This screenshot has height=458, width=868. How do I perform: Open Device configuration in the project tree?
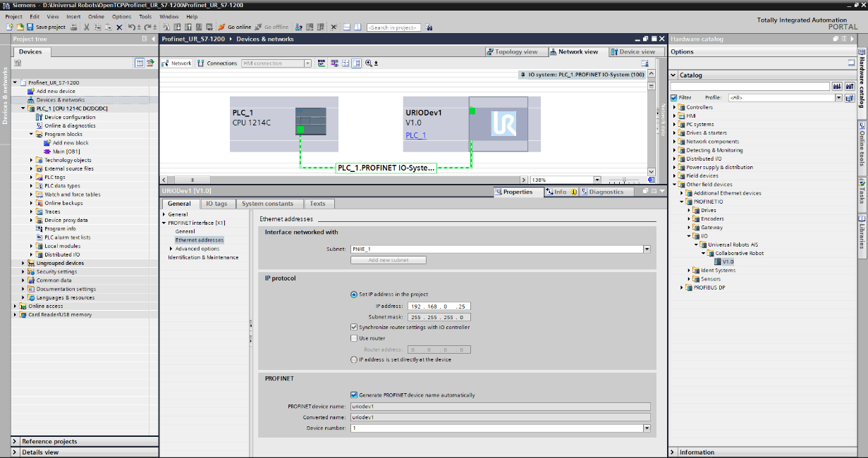click(x=70, y=117)
